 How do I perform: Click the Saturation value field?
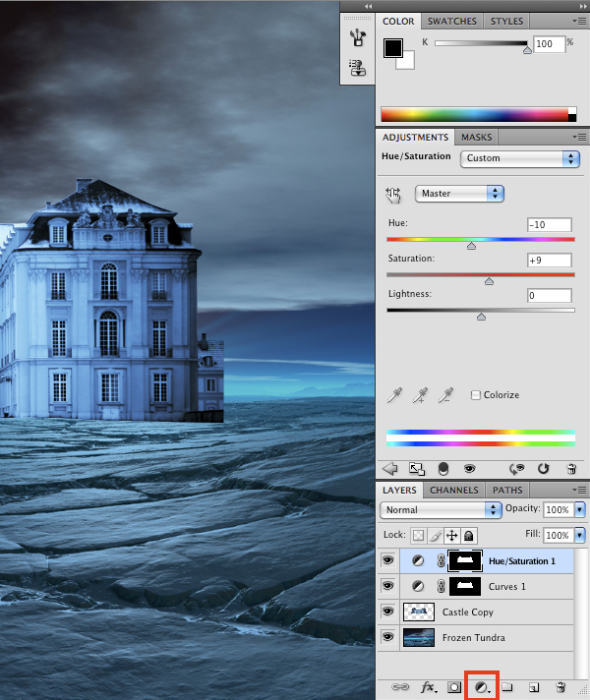click(x=550, y=260)
